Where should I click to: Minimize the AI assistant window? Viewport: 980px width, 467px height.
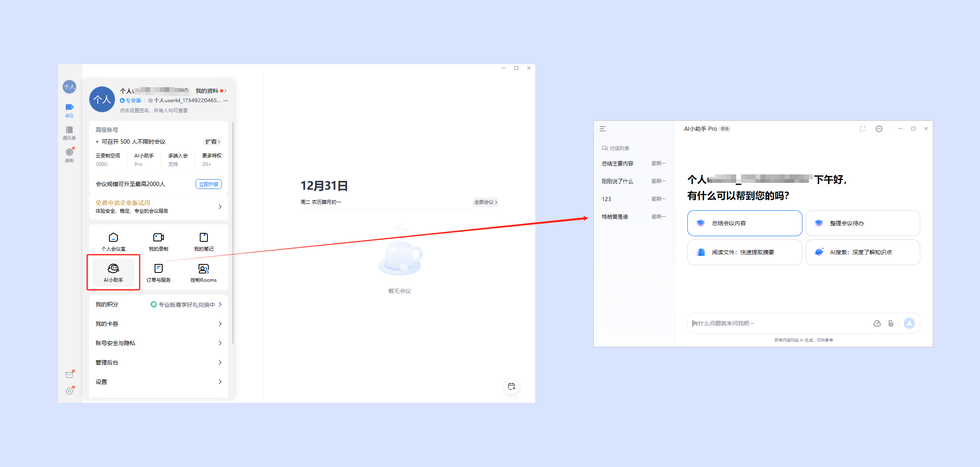[x=900, y=129]
